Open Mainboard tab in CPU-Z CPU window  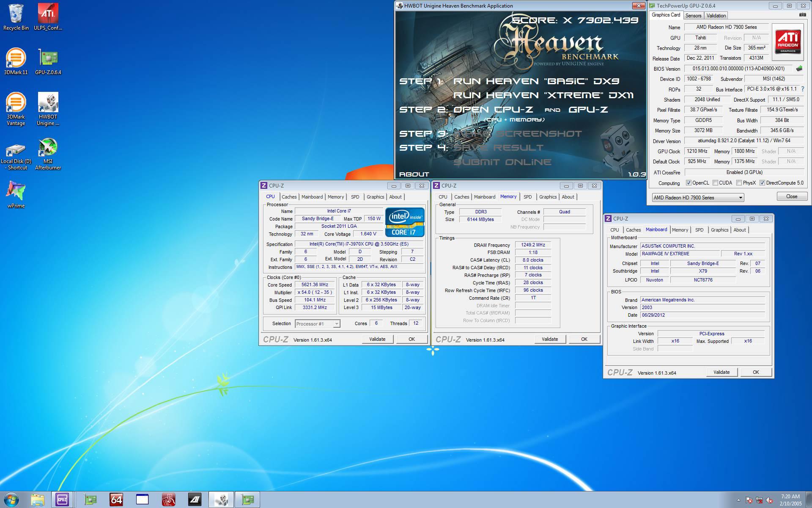(x=312, y=197)
